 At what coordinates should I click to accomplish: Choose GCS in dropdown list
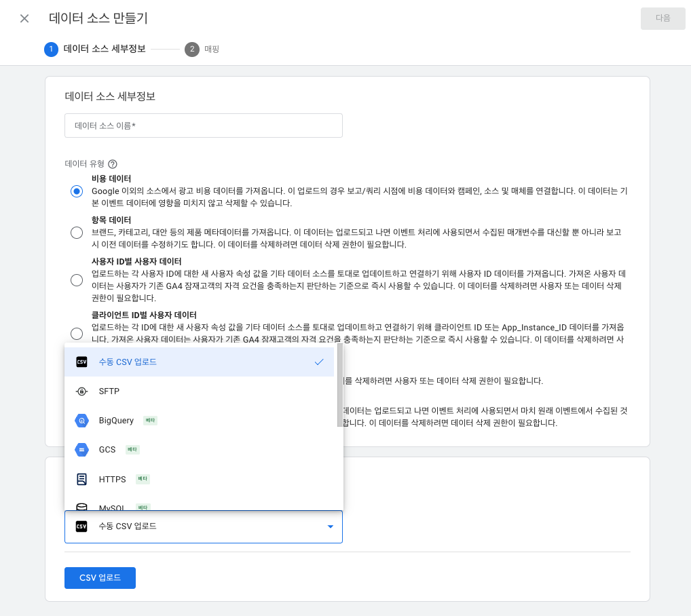click(199, 450)
